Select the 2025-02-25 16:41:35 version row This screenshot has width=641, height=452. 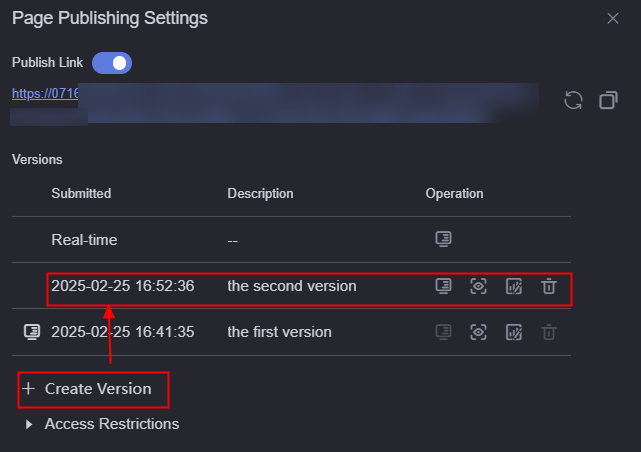[291, 332]
